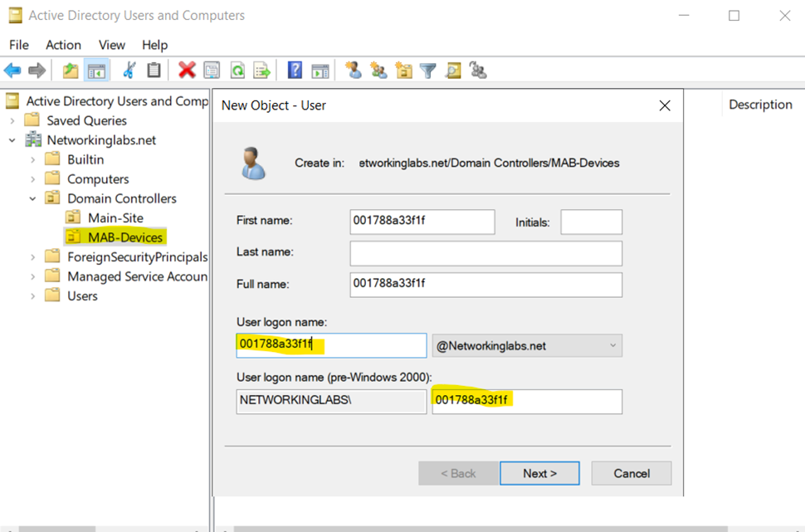Image resolution: width=805 pixels, height=532 pixels.
Task: Toggle the action pane toolbar icon
Action: (320, 71)
